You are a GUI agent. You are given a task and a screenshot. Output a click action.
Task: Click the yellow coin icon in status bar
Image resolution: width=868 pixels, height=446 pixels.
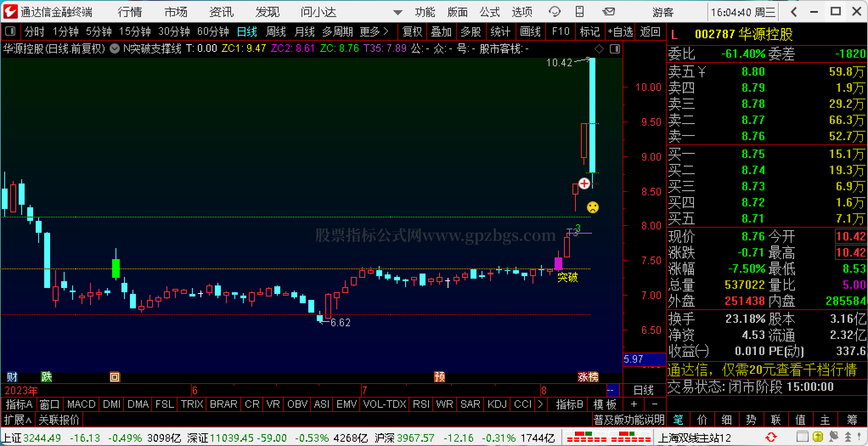(817, 437)
